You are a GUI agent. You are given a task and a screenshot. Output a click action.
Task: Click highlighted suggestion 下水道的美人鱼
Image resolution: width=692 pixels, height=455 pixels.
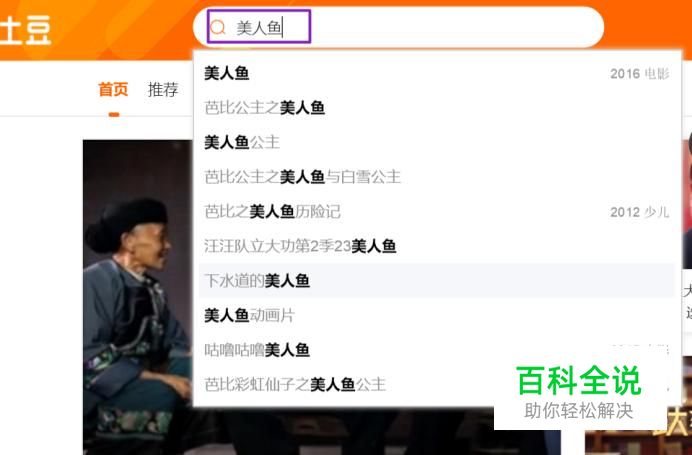(x=436, y=281)
